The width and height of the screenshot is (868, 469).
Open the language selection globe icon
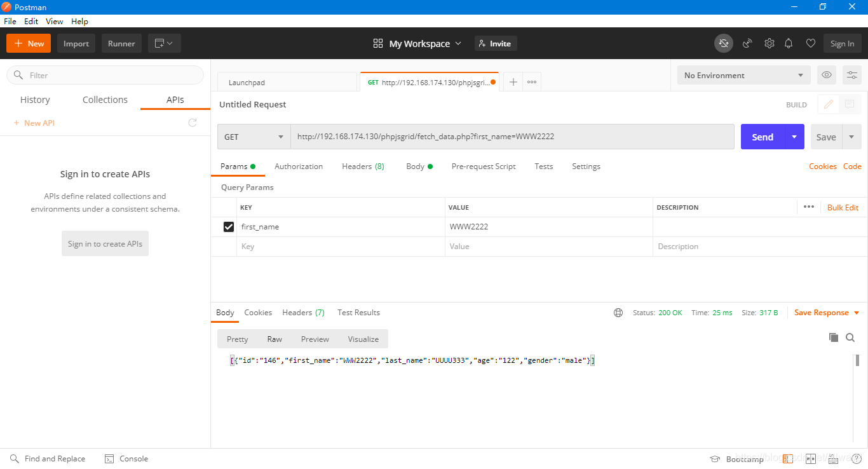618,312
